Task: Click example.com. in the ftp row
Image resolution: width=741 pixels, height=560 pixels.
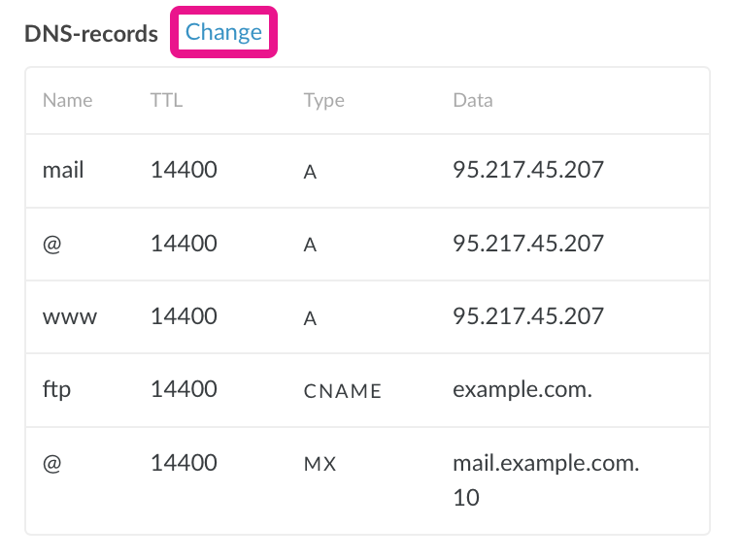Action: [x=522, y=389]
